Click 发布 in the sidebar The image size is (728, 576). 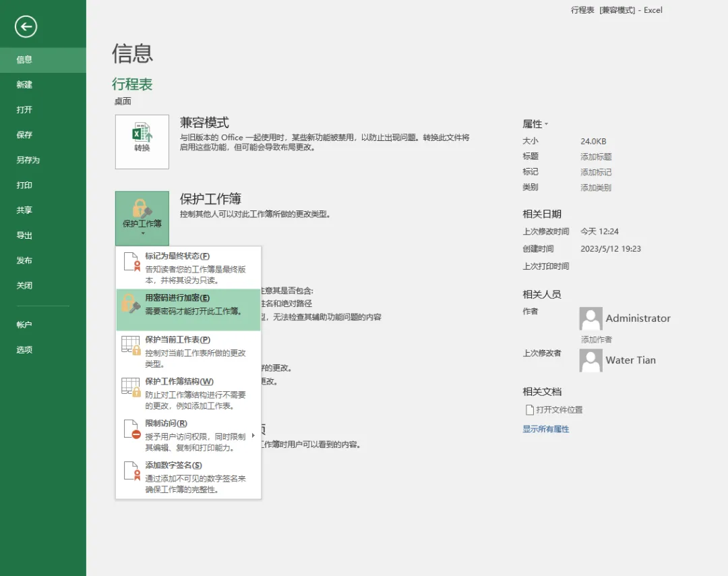click(x=42, y=260)
